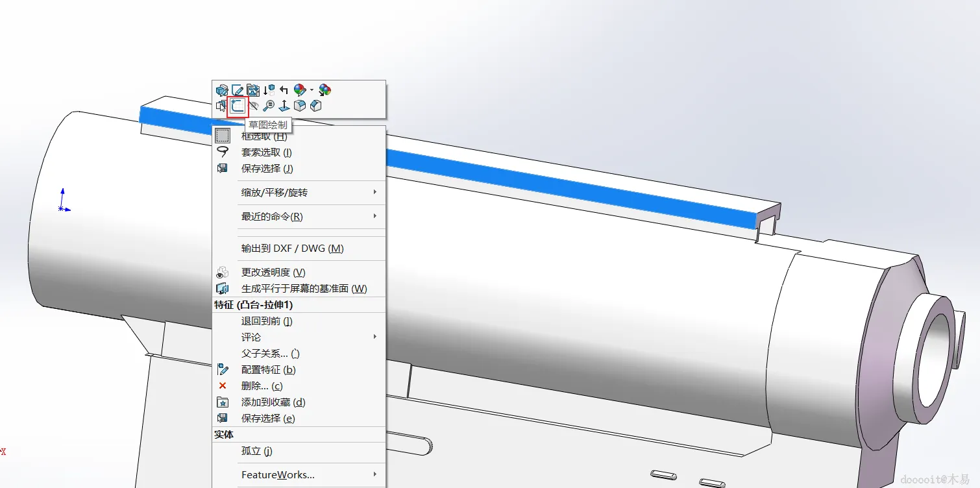Select the Fillet tool icon
980x488 pixels.
[300, 106]
